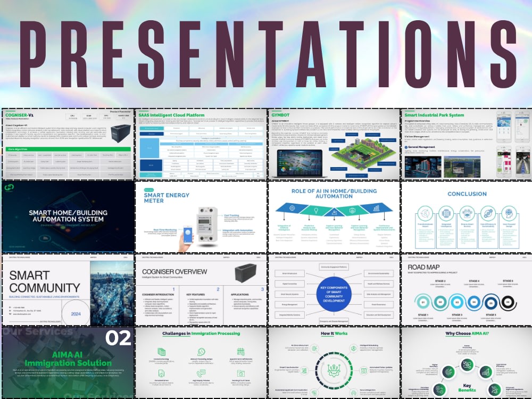The height and width of the screenshot is (399, 532).
Task: Select the How It Works slide
Action: [334, 362]
